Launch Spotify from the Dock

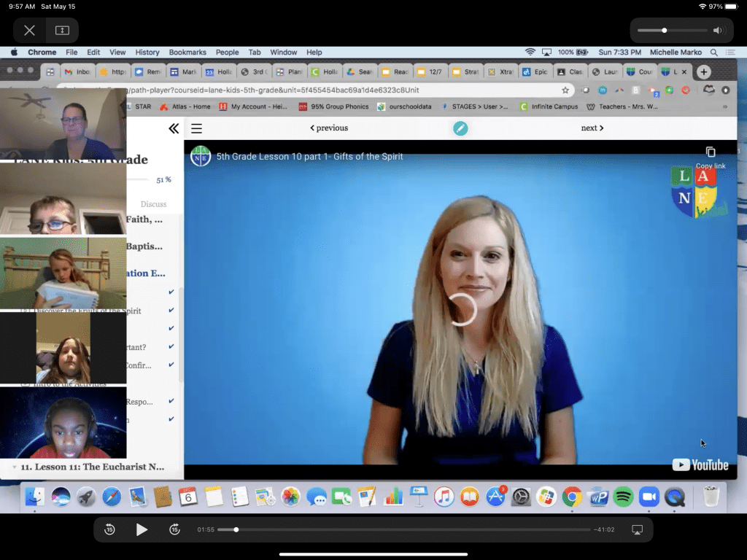pos(623,497)
